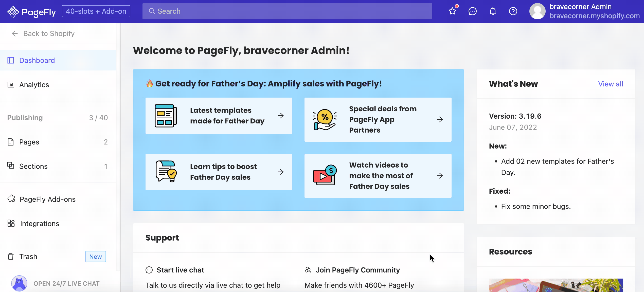Focus the Search input field
644x292 pixels.
point(287,11)
